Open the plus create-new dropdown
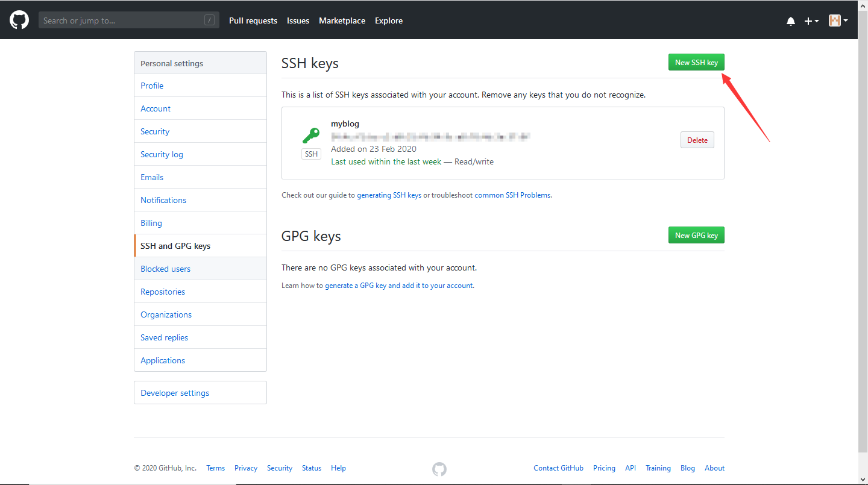 (x=811, y=21)
